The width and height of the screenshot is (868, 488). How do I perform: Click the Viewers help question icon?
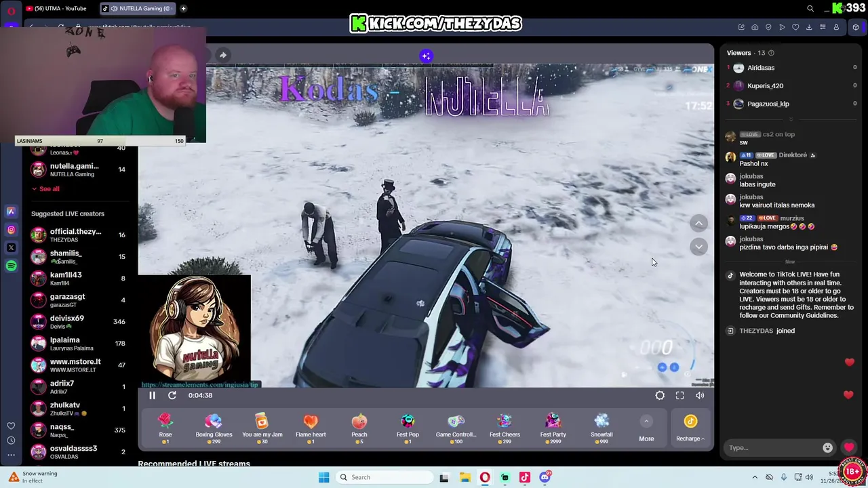tap(771, 53)
